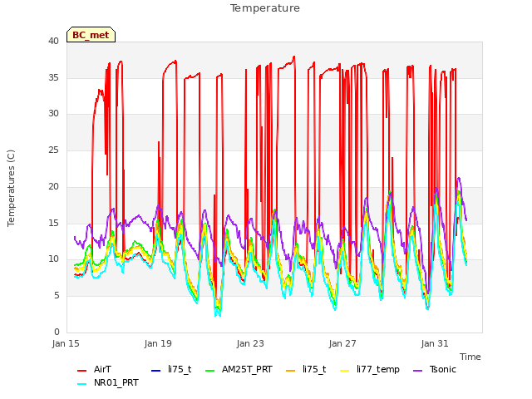Toggle the Tsonic legend entry
This screenshot has width=532, height=399.
coord(435,369)
